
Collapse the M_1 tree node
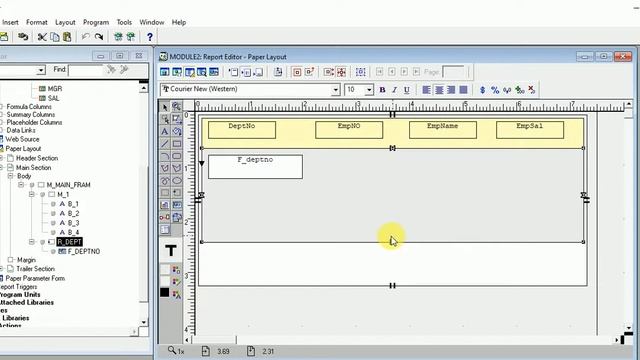(31, 194)
